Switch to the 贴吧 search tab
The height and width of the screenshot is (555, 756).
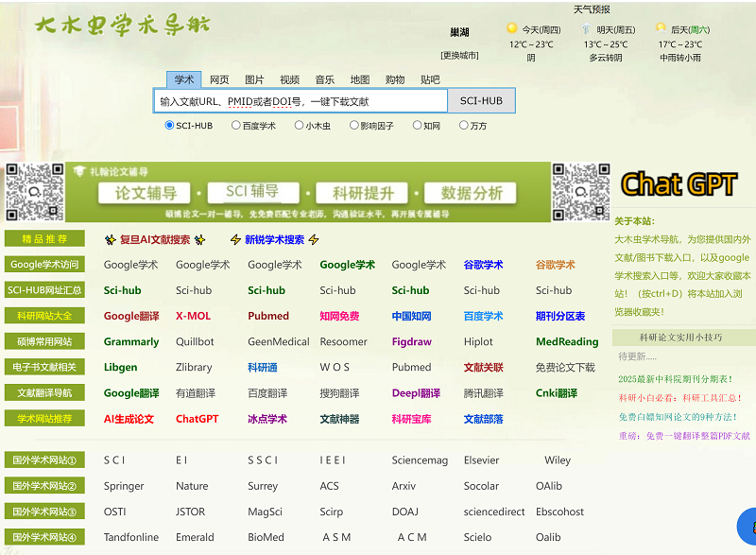tap(430, 79)
